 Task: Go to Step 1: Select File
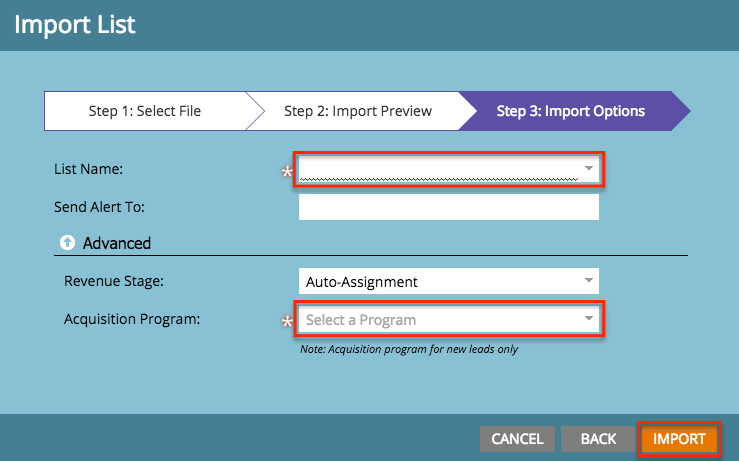pyautogui.click(x=145, y=111)
